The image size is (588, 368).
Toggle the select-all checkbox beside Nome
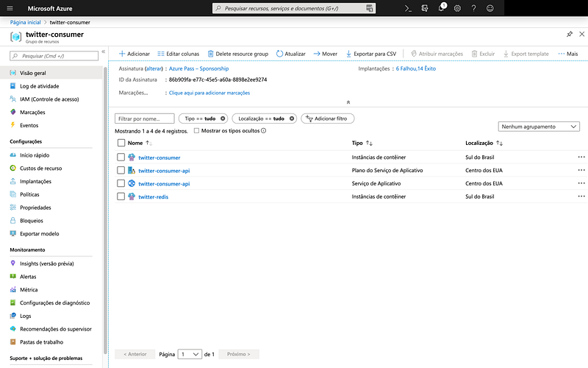[x=121, y=143]
